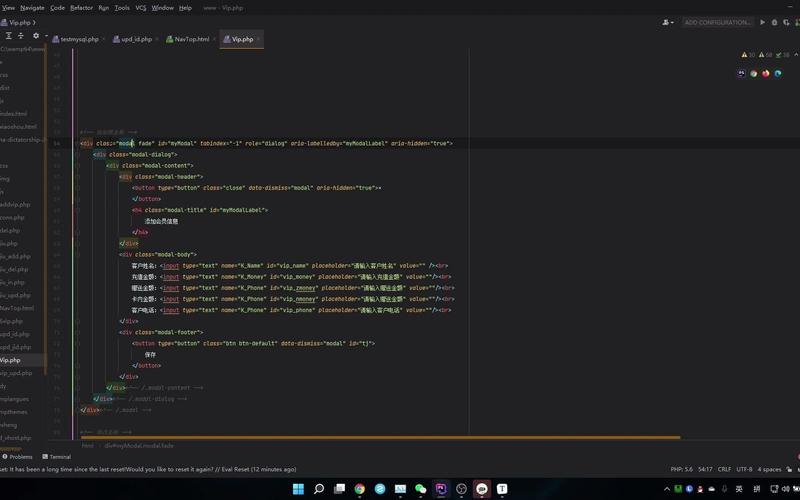Viewport: 800px width, 500px height.
Task: Open the VCS menu
Action: click(x=141, y=8)
